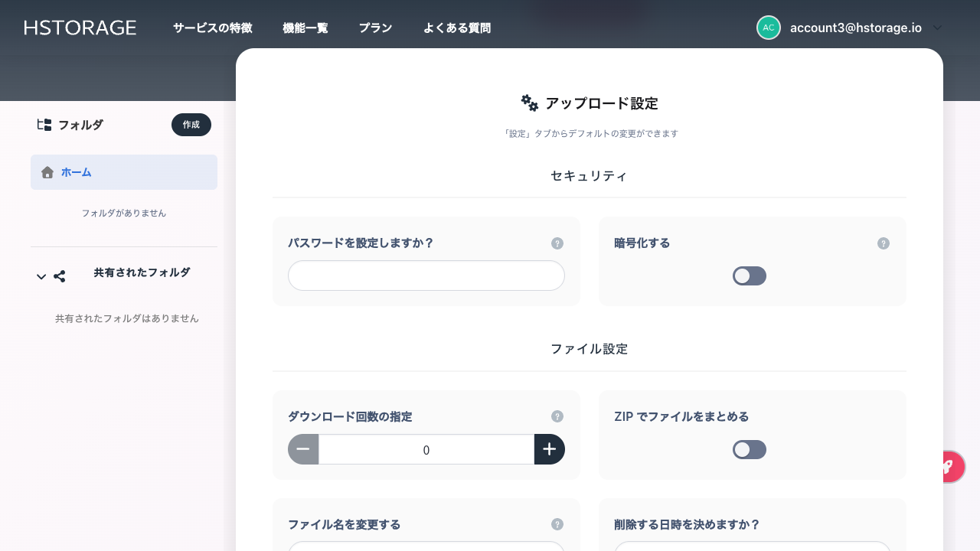Open the 機能一覧 menu
Screen dimensions: 980x551
tap(305, 28)
